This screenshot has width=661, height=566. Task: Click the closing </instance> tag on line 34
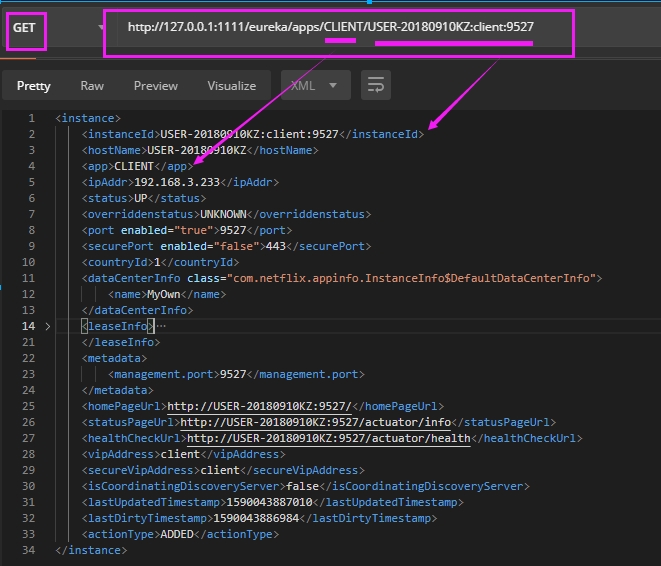pos(91,550)
